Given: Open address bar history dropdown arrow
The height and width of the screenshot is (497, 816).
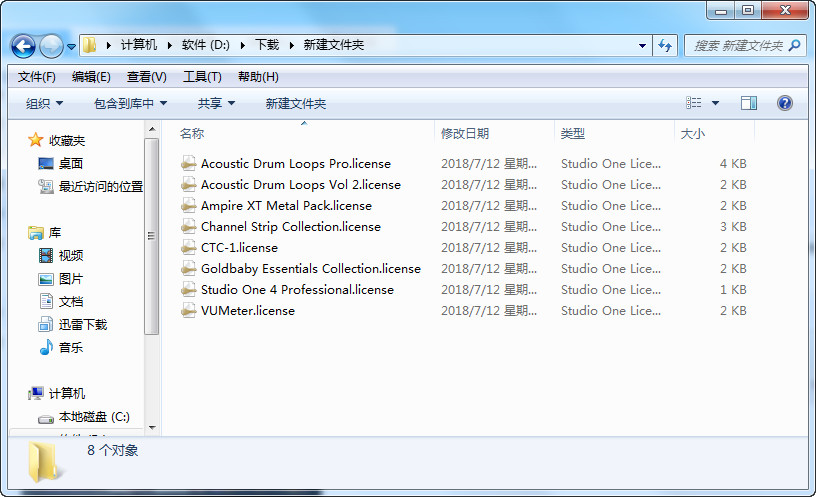Looking at the screenshot, I should [642, 46].
